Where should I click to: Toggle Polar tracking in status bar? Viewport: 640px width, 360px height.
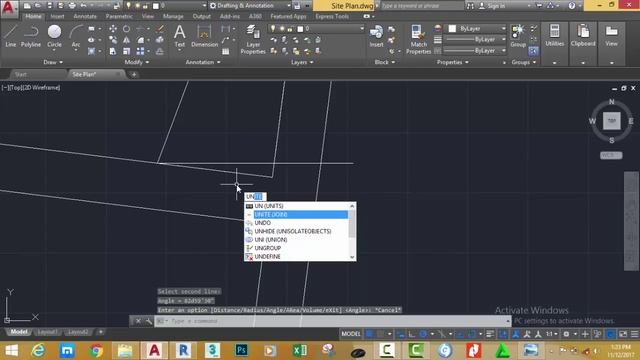click(x=423, y=334)
